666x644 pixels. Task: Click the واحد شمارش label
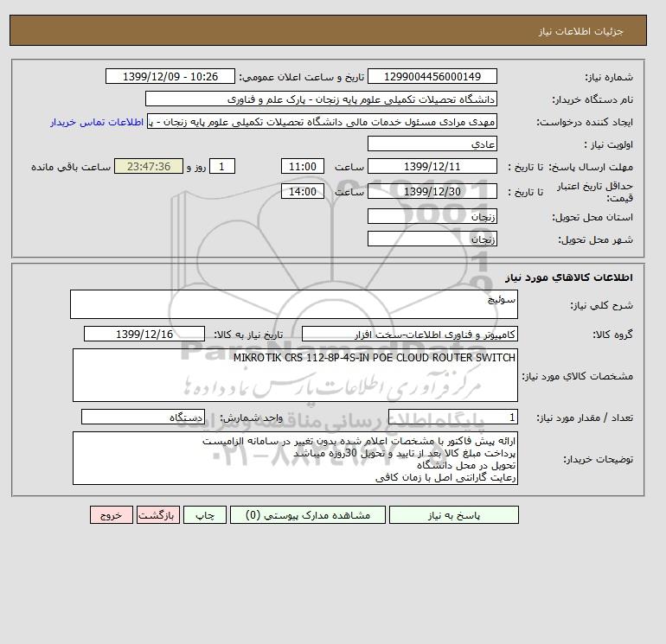(x=251, y=418)
